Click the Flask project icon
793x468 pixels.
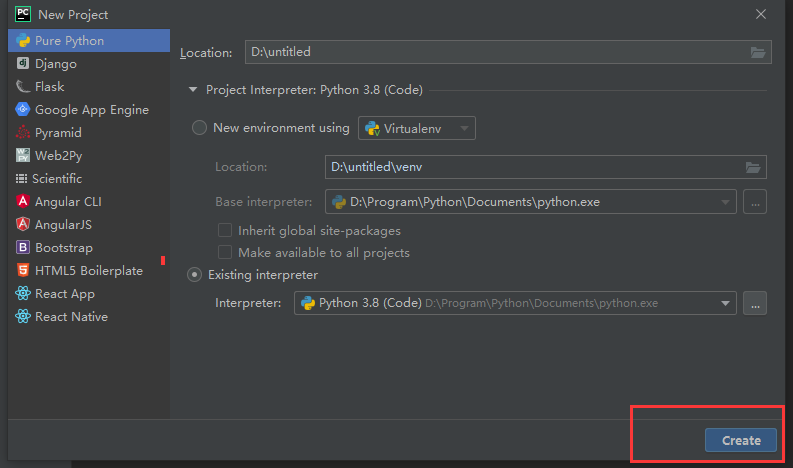coord(23,87)
